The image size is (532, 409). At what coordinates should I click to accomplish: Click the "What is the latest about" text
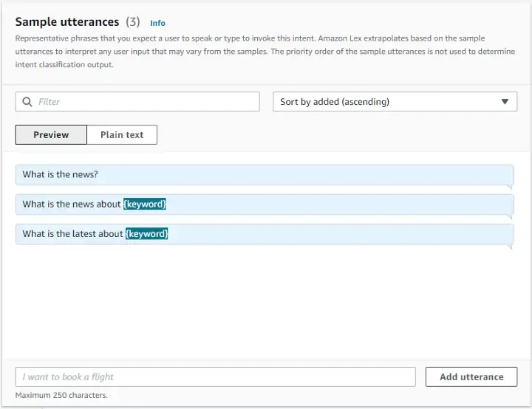[72, 234]
